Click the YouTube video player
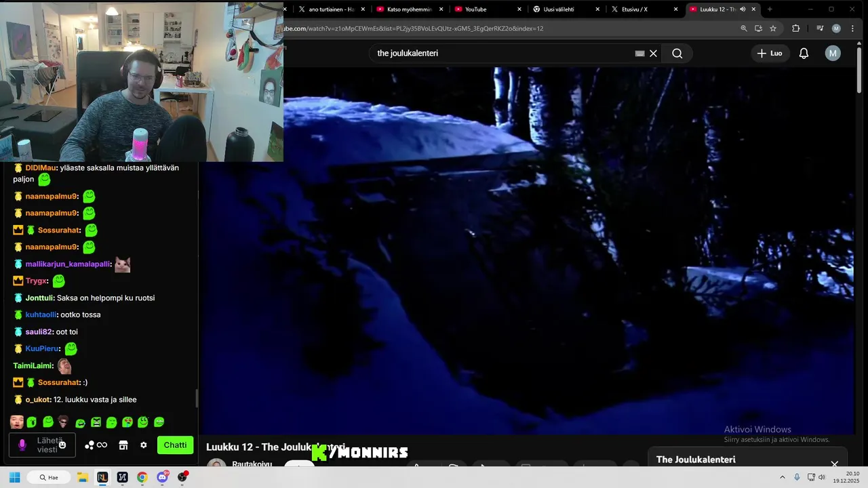This screenshot has width=868, height=488. pos(527,251)
